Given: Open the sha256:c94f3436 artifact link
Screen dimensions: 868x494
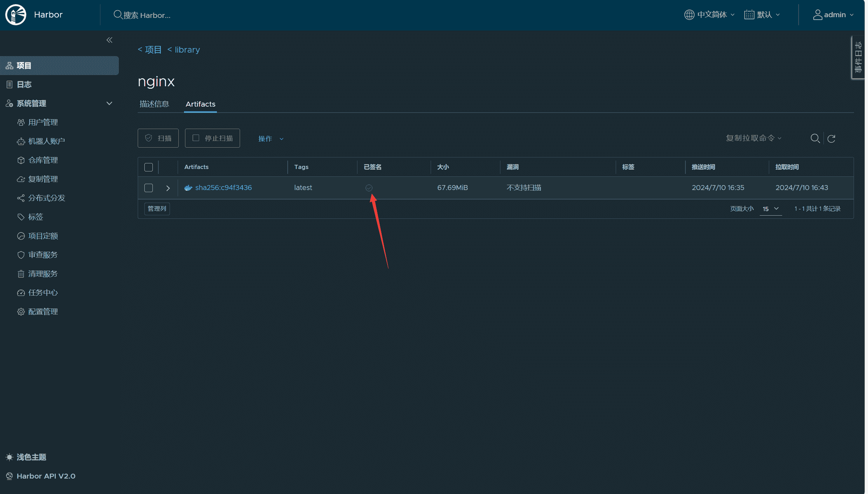Looking at the screenshot, I should point(223,188).
